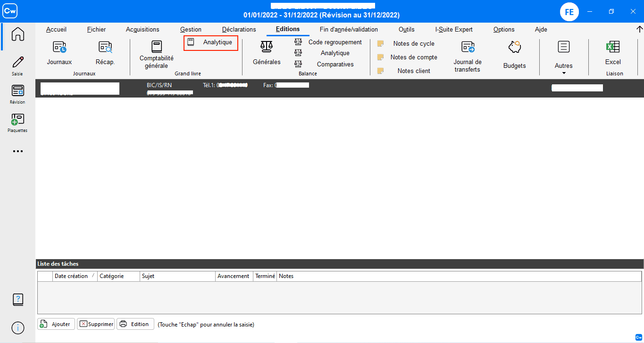Open the Aide tab
The width and height of the screenshot is (644, 343).
point(541,29)
